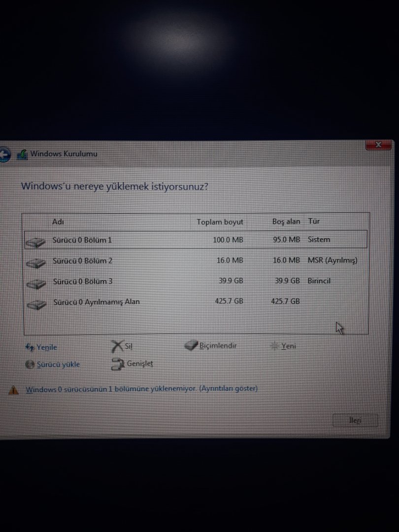399x532 pixels.
Task: Go back using the round arrow button
Action: pyautogui.click(x=4, y=155)
